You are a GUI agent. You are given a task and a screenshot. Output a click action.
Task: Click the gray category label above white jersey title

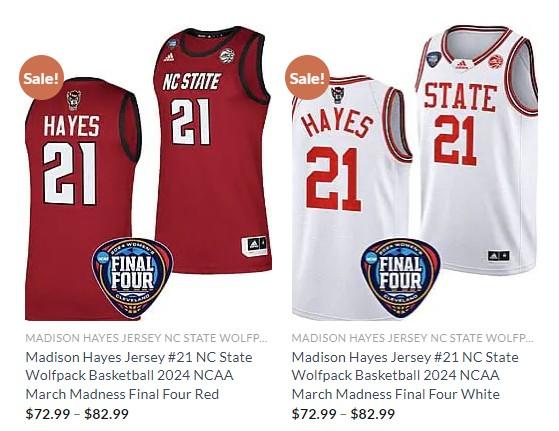[x=412, y=338]
